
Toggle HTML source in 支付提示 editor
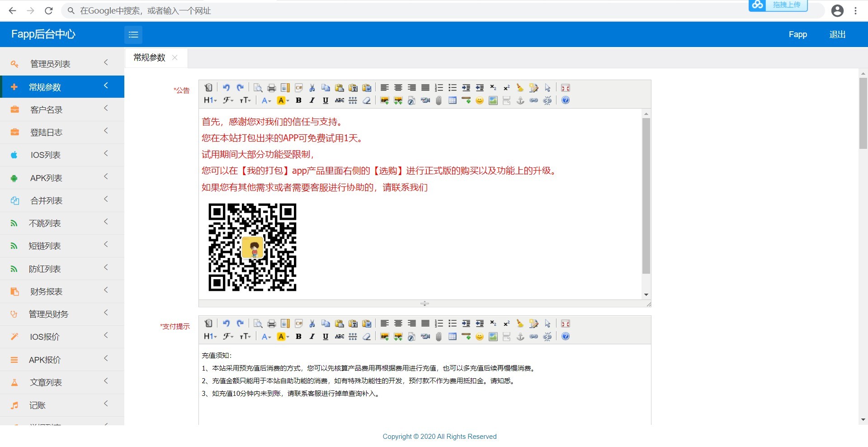coord(208,323)
